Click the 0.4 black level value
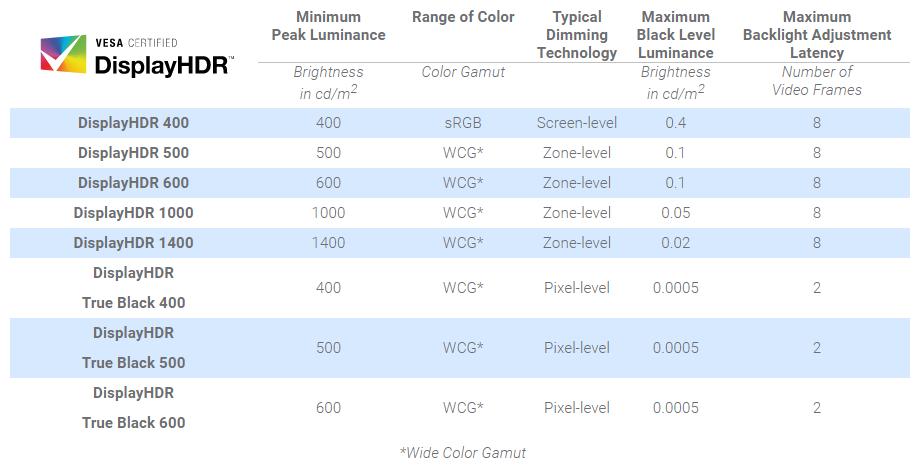913x470 pixels. (676, 123)
